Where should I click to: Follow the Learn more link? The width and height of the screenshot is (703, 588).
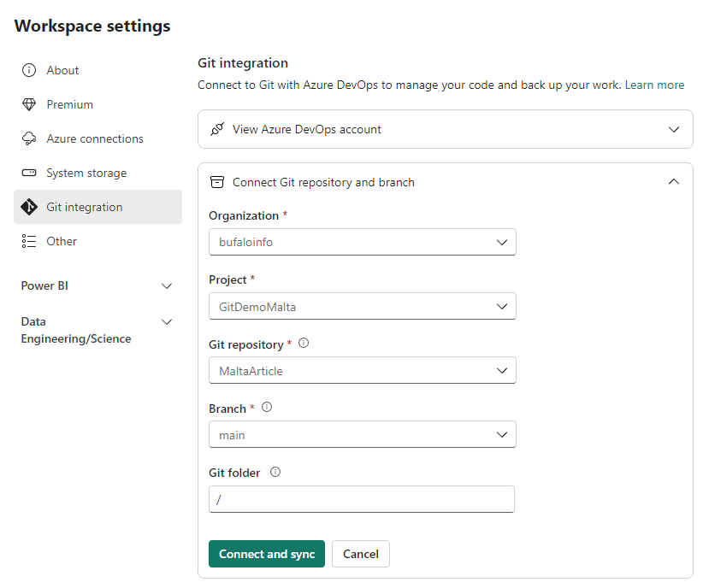(654, 85)
